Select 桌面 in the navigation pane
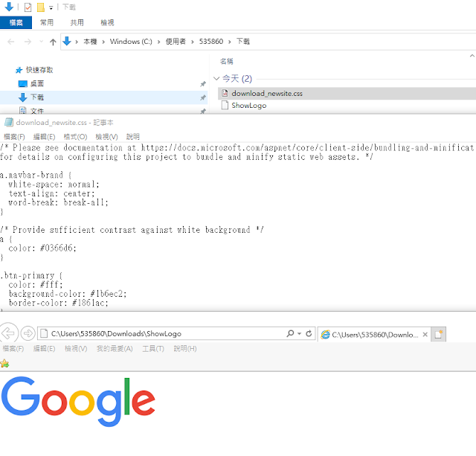The image size is (476, 456). 36,83
